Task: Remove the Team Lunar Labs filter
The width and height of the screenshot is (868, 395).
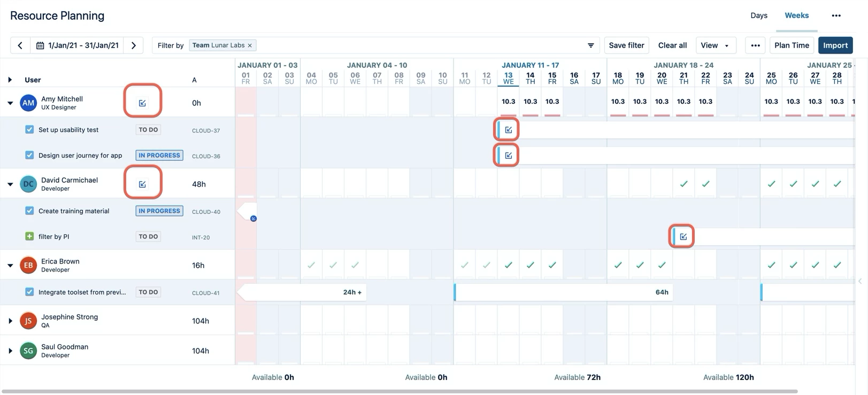Action: tap(250, 45)
